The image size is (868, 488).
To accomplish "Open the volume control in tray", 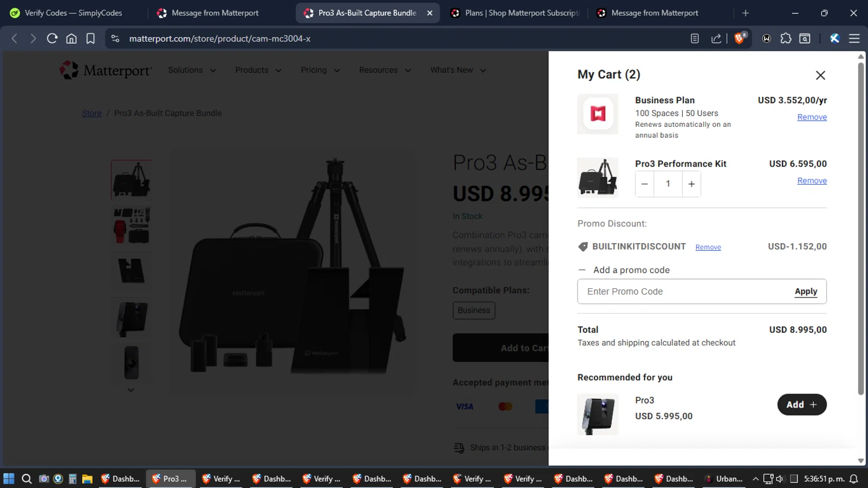I will click(779, 479).
